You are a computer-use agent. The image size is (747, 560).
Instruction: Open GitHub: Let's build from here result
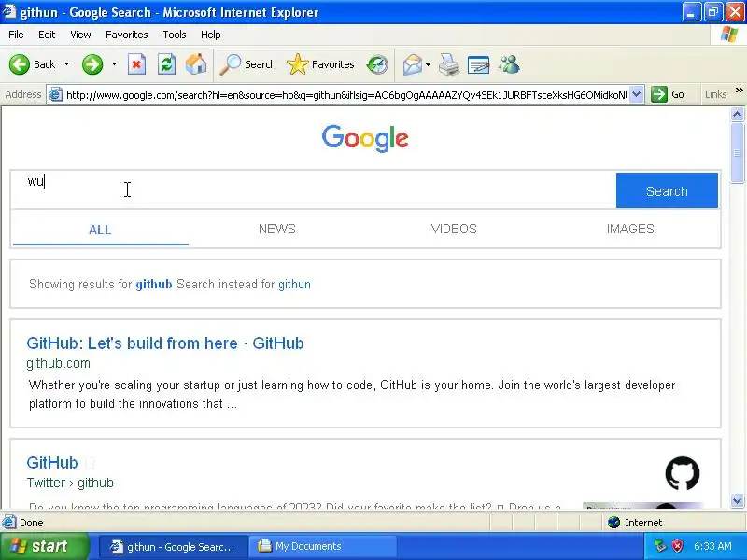coord(165,343)
